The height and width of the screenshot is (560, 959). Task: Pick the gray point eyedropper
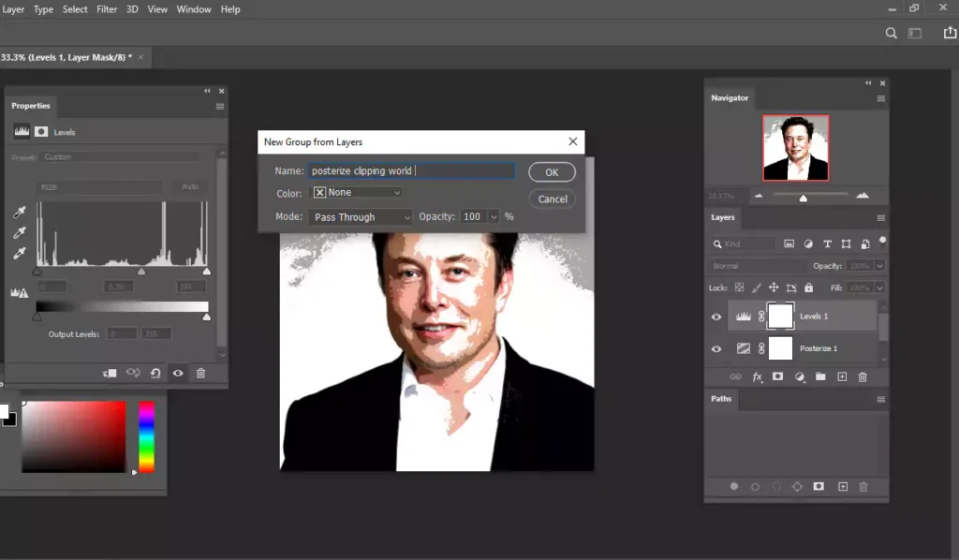[x=20, y=233]
